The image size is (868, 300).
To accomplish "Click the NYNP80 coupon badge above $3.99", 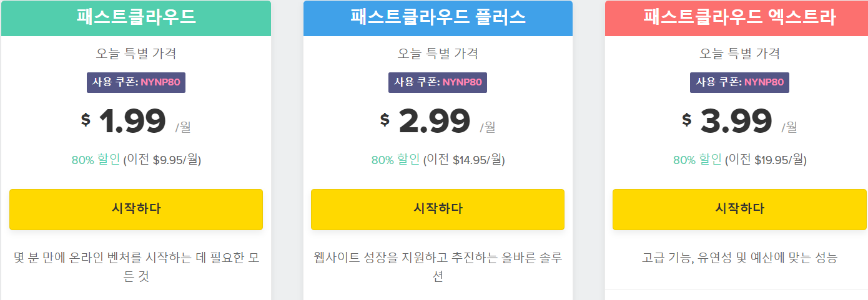I will [739, 82].
